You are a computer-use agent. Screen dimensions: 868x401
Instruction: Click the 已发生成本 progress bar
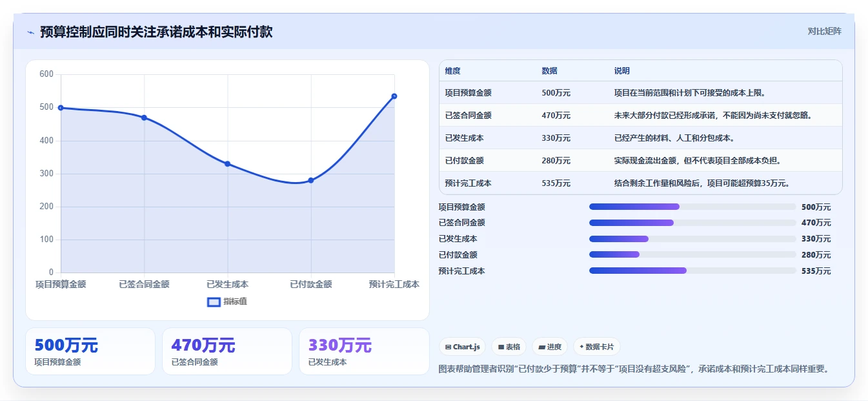click(692, 239)
